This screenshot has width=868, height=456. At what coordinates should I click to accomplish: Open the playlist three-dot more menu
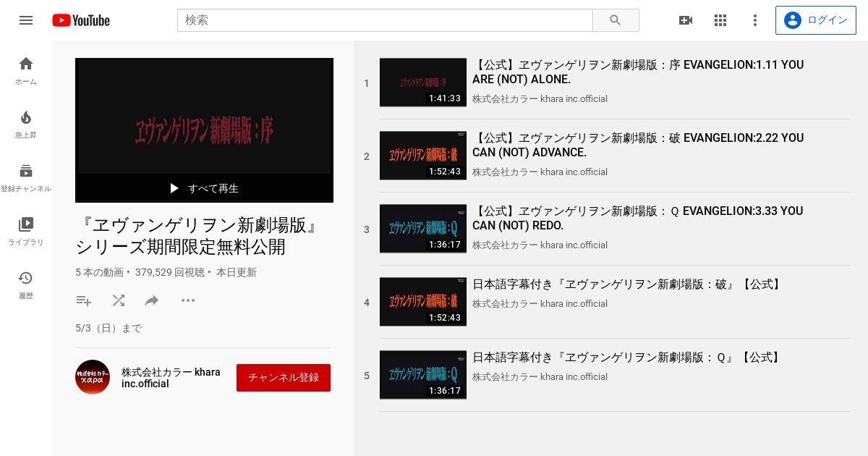(188, 300)
